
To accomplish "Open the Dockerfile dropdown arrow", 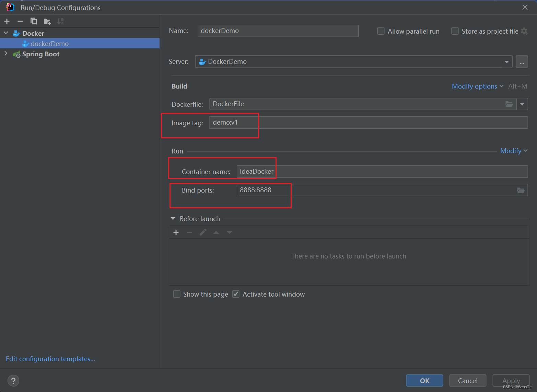I will coord(522,104).
